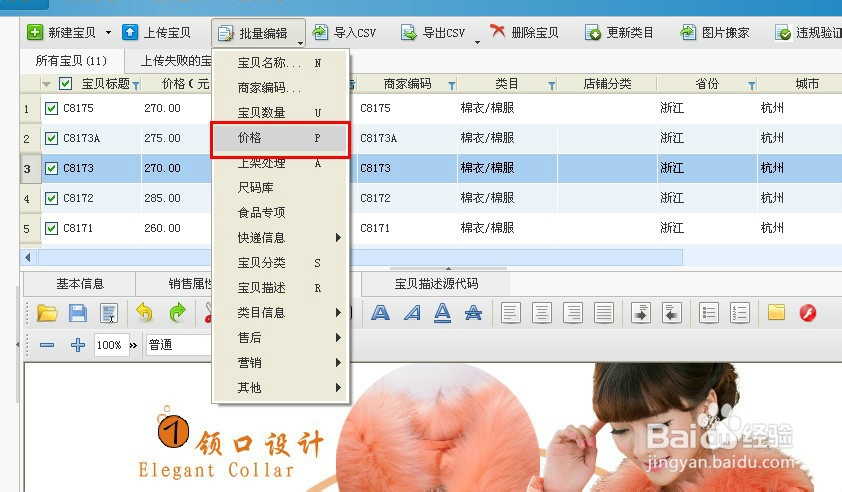Uncheck the C8175 row checkbox

coord(51,108)
